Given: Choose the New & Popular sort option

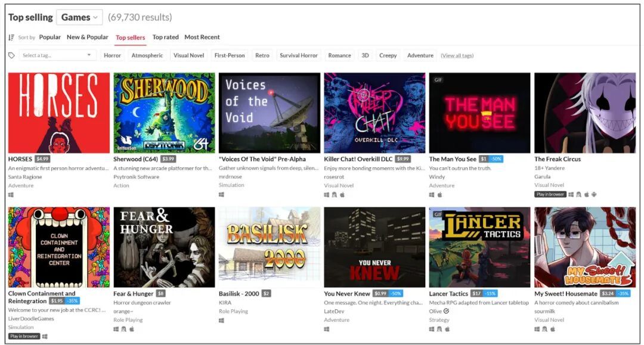Looking at the screenshot, I should point(88,37).
